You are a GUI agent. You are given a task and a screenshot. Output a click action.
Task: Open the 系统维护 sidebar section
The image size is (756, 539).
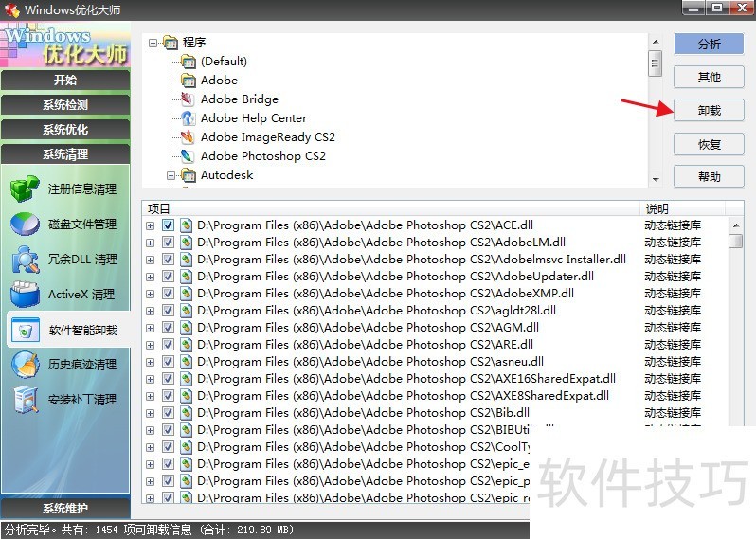coord(65,508)
